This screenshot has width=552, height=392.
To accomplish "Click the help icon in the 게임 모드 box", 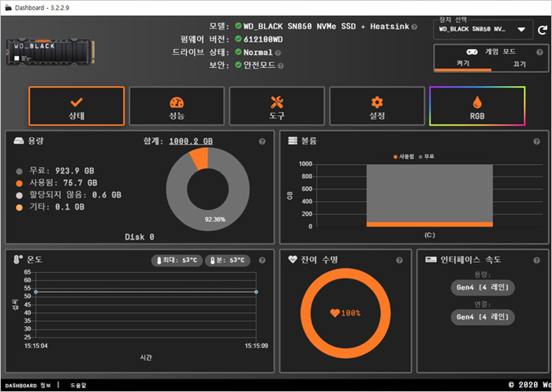I will (539, 52).
